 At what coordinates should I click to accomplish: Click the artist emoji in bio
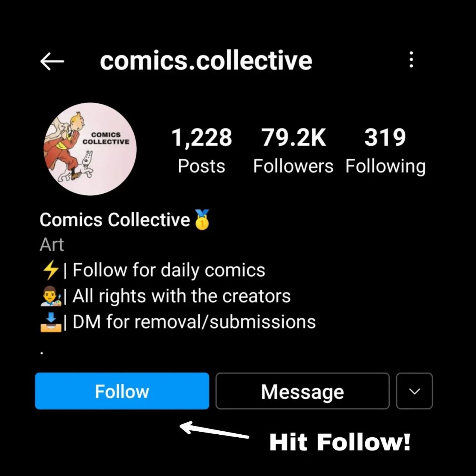[x=51, y=296]
